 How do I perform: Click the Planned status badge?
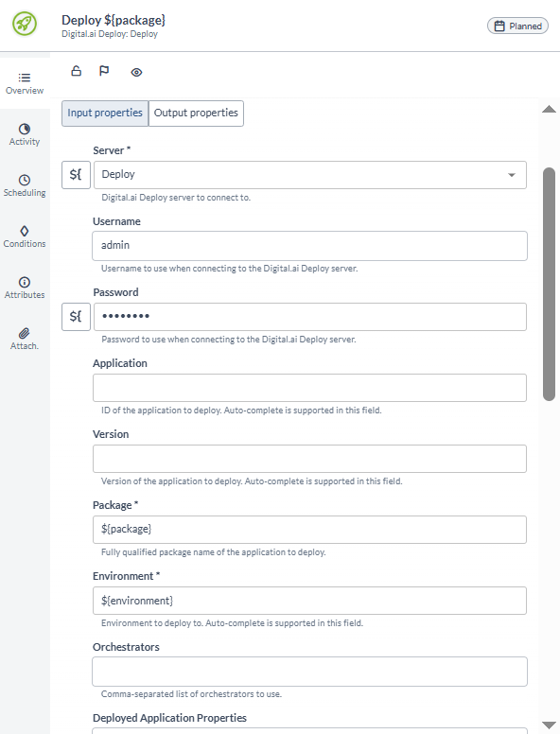click(517, 26)
